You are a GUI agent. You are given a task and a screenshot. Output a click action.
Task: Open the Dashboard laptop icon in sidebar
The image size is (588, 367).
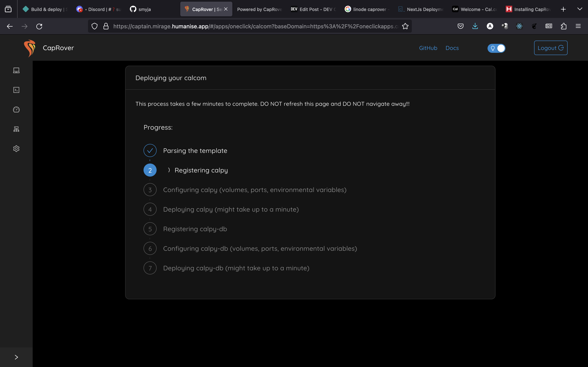[x=16, y=70]
